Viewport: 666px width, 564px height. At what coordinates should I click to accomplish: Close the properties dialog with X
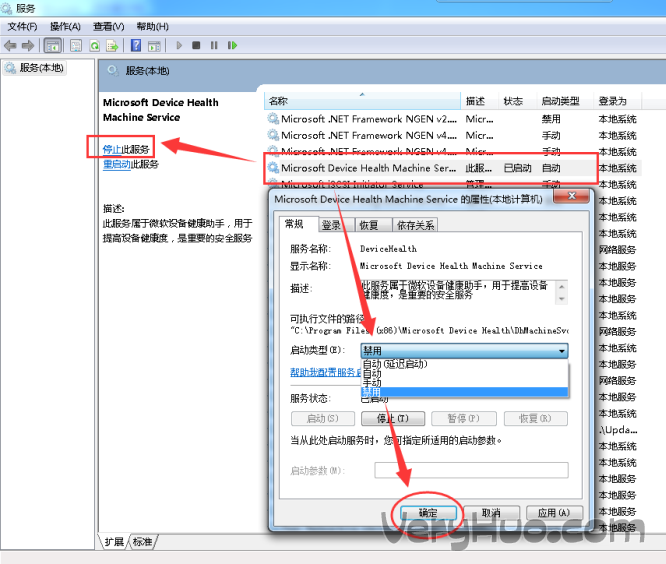click(x=572, y=196)
